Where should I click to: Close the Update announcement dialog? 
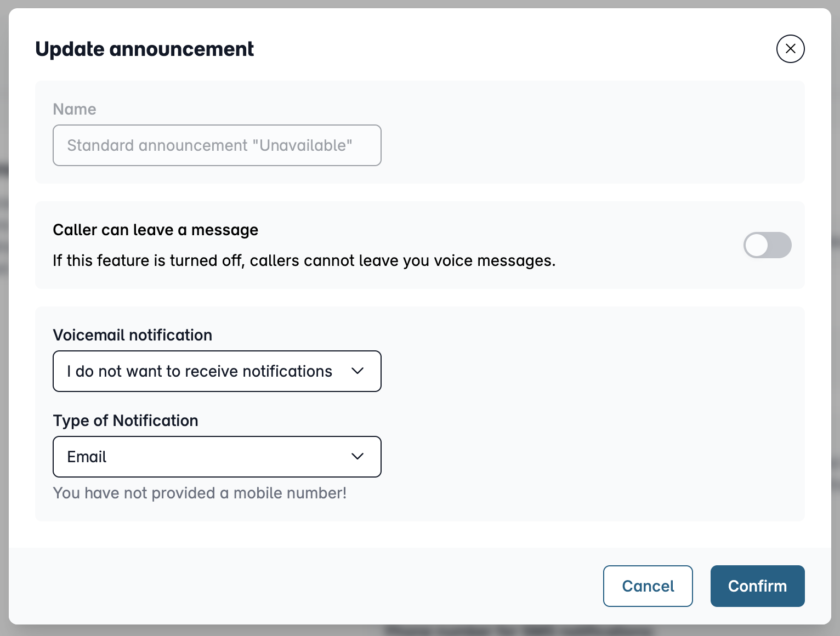point(790,49)
